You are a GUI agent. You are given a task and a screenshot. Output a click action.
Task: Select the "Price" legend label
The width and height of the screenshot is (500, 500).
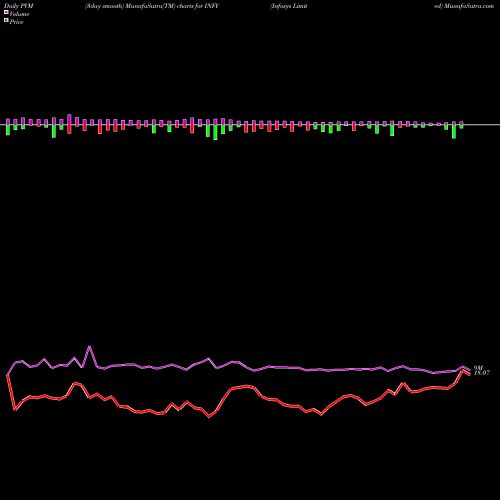[16, 22]
